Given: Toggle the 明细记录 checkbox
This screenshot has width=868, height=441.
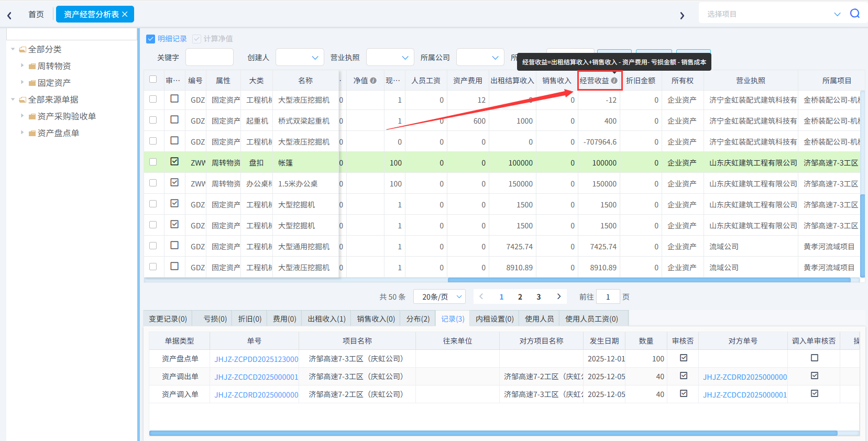Looking at the screenshot, I should click(x=151, y=39).
